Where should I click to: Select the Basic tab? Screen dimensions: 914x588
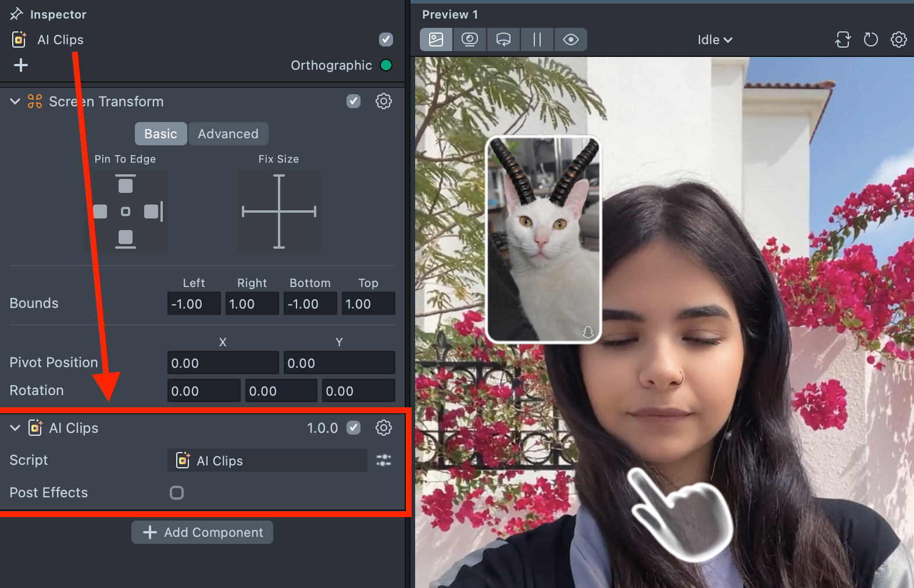click(x=160, y=134)
